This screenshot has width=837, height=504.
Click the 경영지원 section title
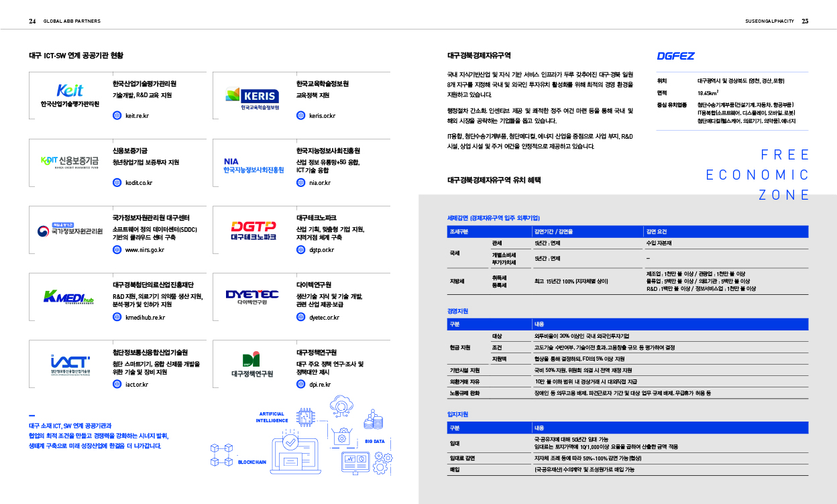[457, 311]
